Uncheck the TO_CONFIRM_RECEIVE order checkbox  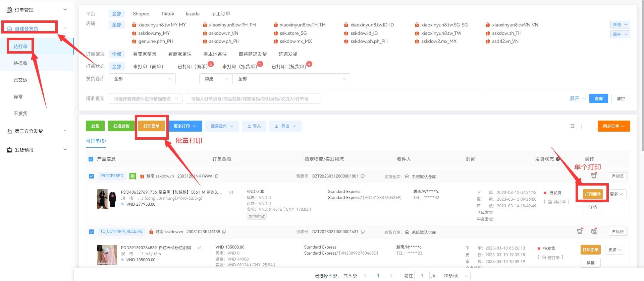click(x=92, y=232)
